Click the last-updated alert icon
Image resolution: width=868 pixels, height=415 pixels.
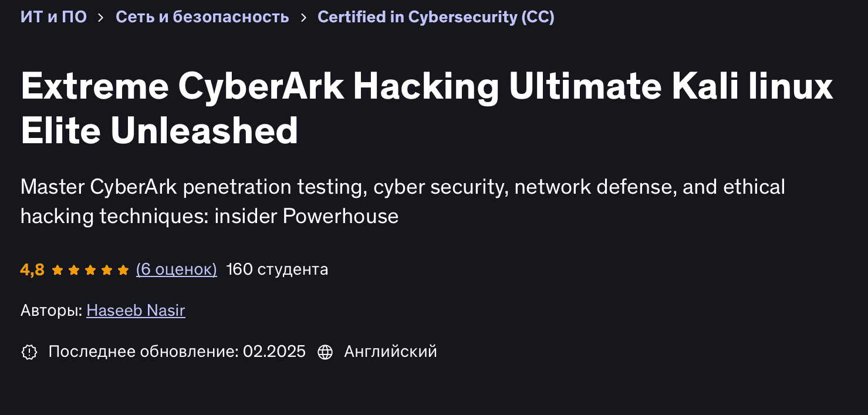(28, 351)
